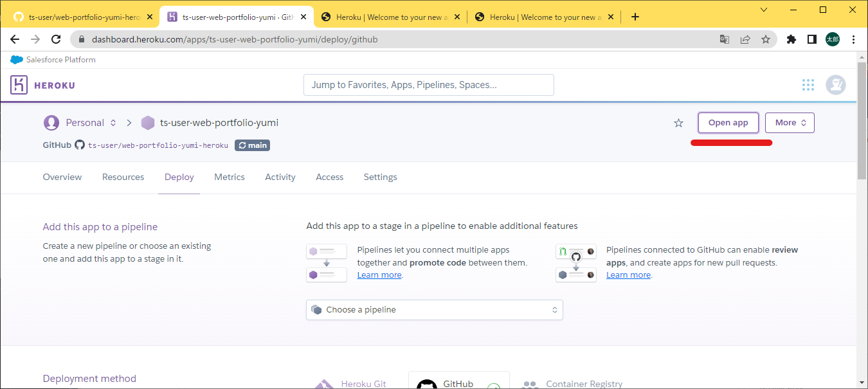Click the main branch badge

coord(252,145)
